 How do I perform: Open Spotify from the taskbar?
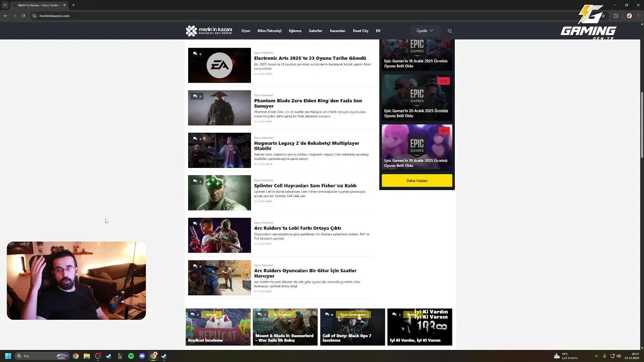131,356
